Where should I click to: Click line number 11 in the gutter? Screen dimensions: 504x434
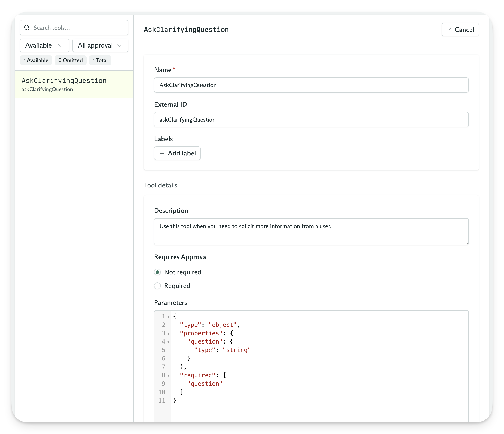pyautogui.click(x=162, y=401)
